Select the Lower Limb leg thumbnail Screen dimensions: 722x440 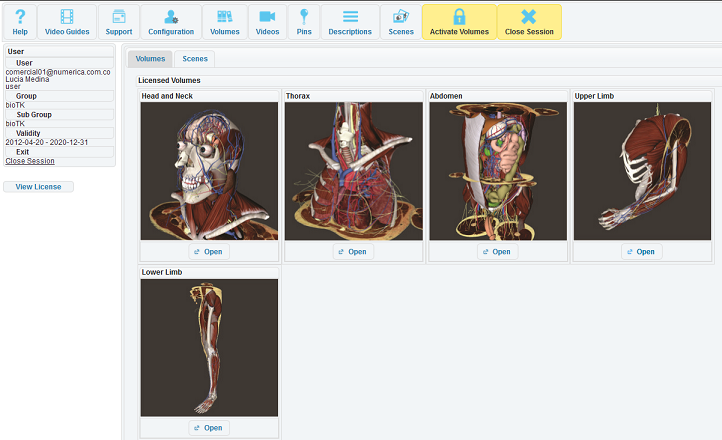pos(209,347)
